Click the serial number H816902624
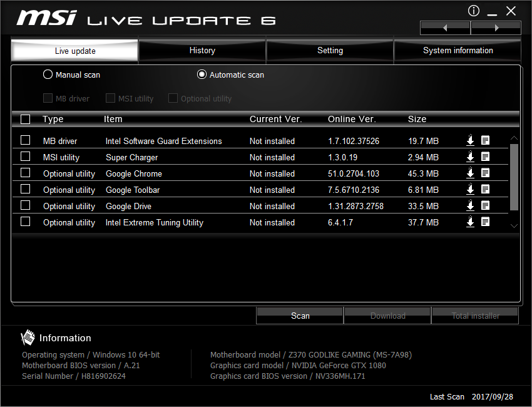The image size is (532, 407). pyautogui.click(x=103, y=376)
